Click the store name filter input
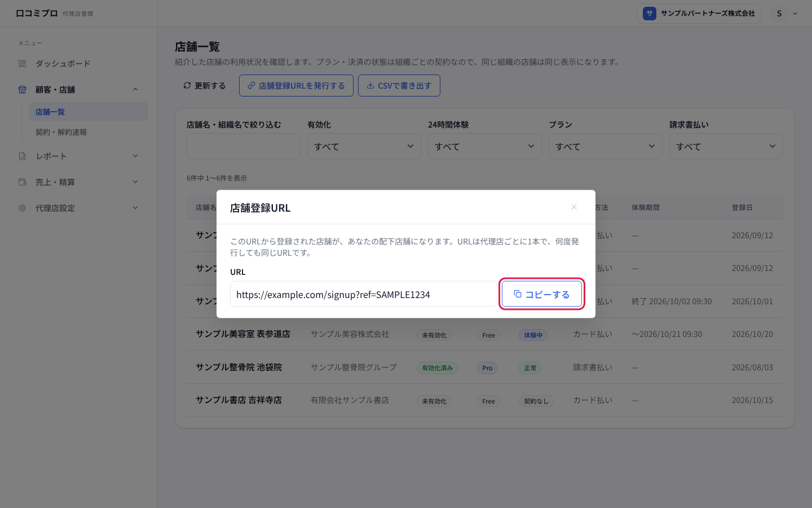The image size is (812, 508). [x=244, y=146]
